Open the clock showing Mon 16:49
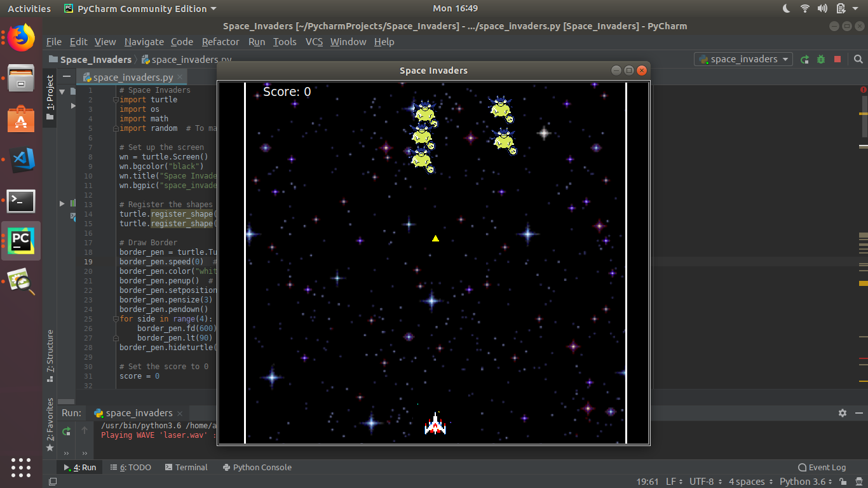The image size is (868, 488). (455, 8)
